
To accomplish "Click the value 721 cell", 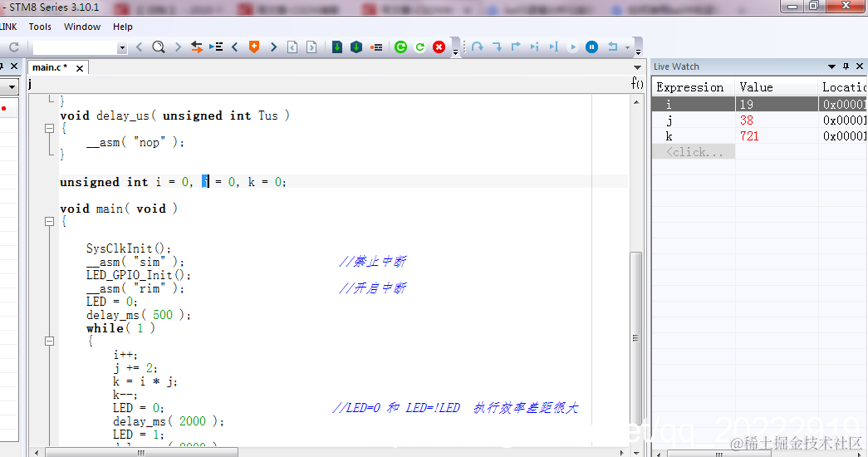I will [x=776, y=136].
